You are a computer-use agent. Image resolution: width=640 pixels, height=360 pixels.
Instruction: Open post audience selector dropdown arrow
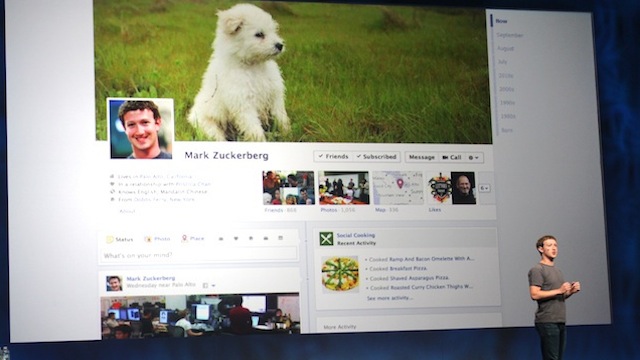tap(213, 285)
